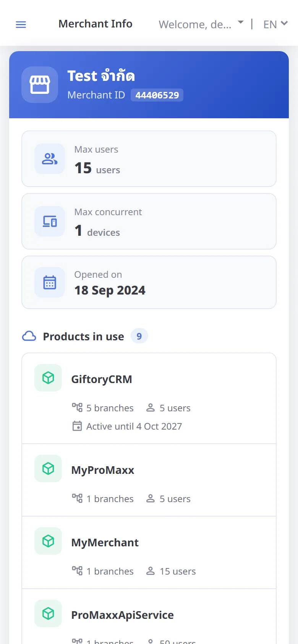The image size is (298, 644).
Task: Expand the Welcome user dropdown
Action: (x=201, y=24)
